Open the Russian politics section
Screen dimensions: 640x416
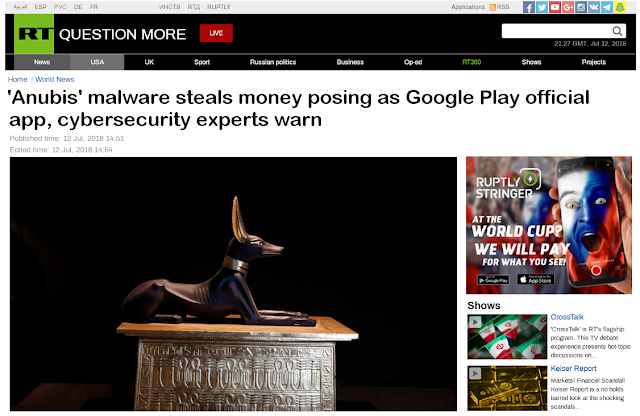tap(273, 62)
